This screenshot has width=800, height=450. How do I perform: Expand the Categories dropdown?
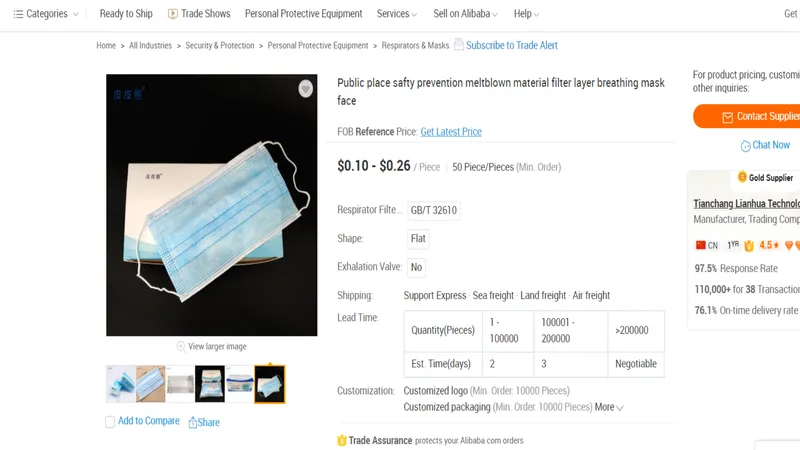pos(46,14)
